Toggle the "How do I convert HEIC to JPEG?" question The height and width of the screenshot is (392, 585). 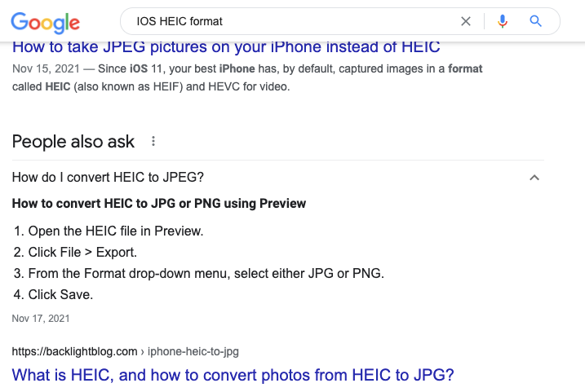click(108, 178)
